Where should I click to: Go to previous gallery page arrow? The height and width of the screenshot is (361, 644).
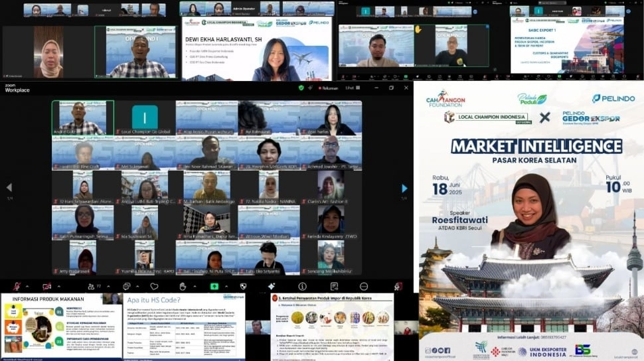(x=9, y=188)
